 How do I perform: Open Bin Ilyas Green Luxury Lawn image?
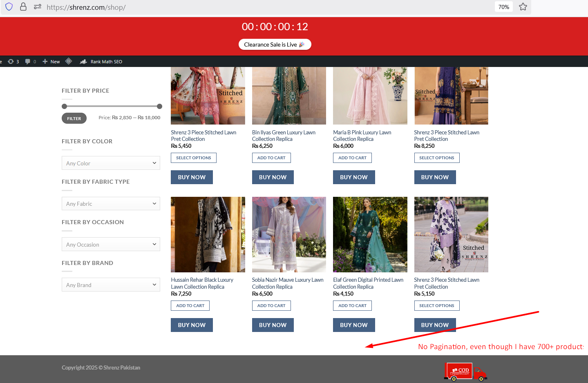pyautogui.click(x=289, y=96)
